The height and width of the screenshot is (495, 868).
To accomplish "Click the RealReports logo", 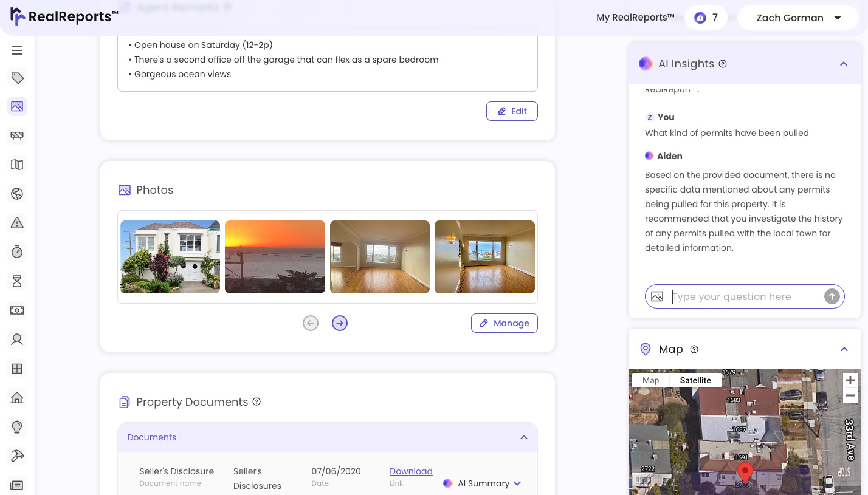I will pyautogui.click(x=64, y=16).
